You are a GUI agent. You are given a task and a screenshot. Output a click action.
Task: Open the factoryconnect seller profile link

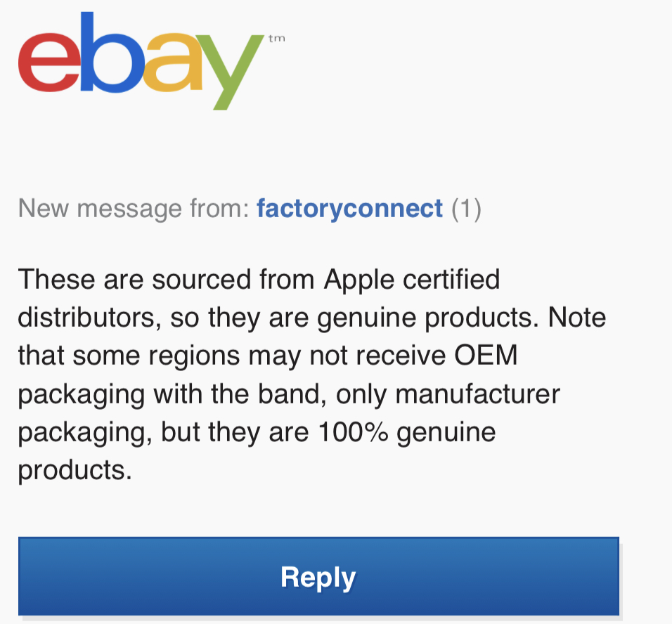tap(349, 209)
